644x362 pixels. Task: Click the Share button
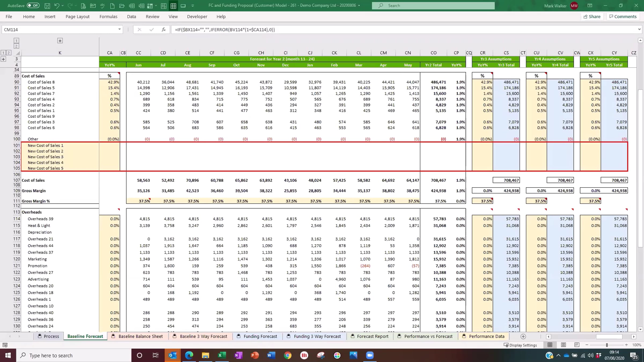click(x=592, y=17)
